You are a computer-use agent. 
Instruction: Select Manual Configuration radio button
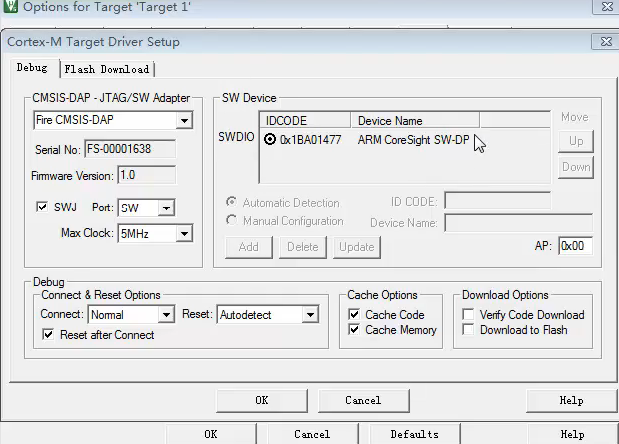point(231,220)
